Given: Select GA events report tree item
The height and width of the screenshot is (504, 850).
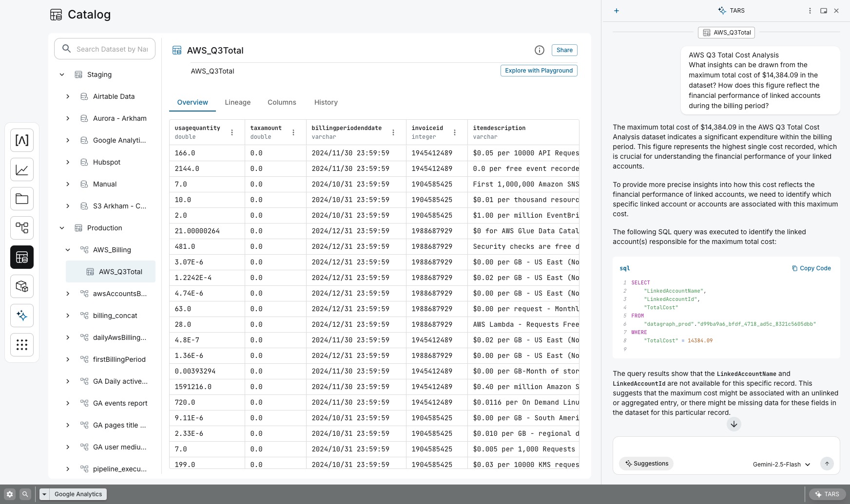Looking at the screenshot, I should (120, 403).
